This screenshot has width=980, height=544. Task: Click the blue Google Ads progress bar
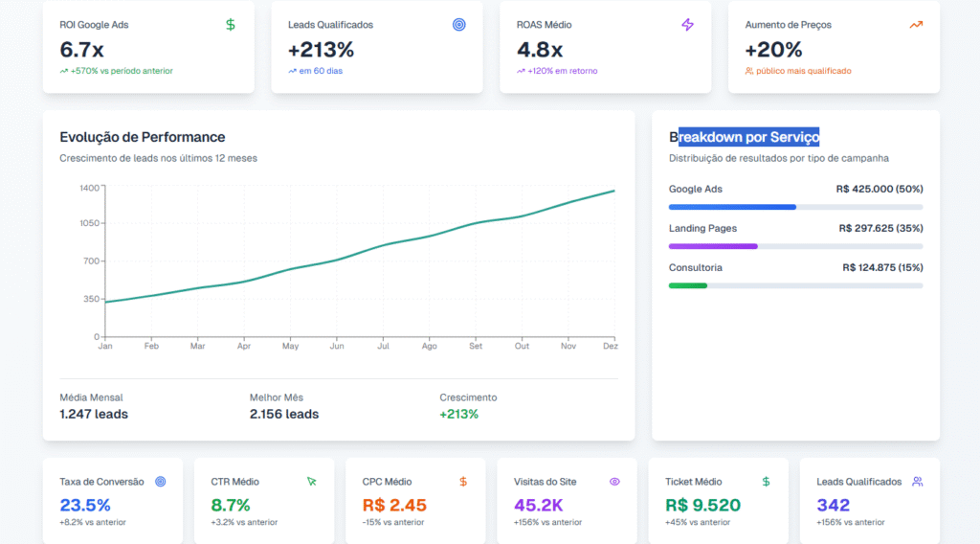[732, 207]
